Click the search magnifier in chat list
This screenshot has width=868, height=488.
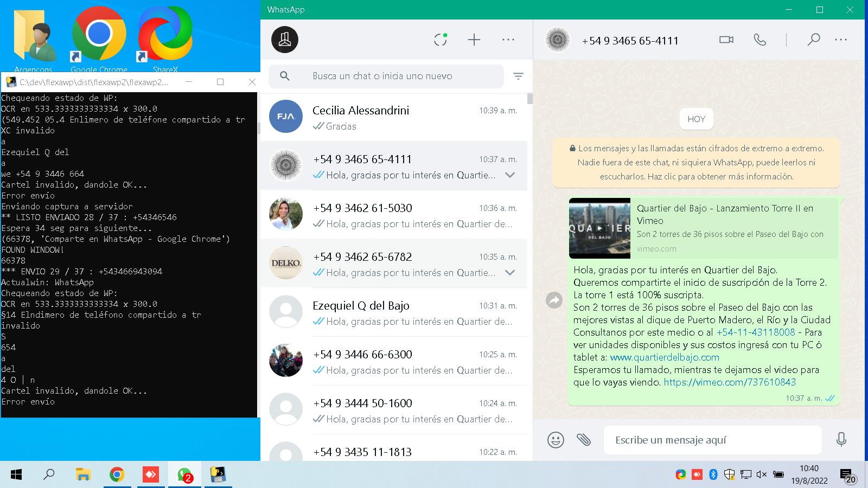[x=285, y=76]
